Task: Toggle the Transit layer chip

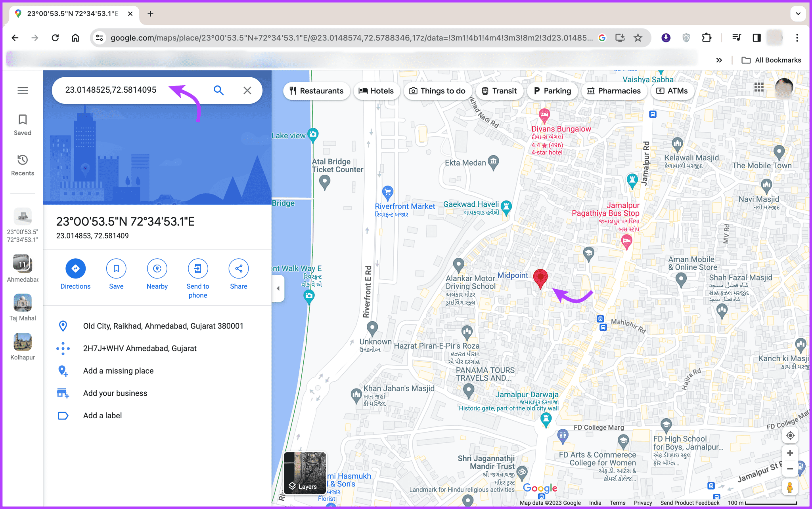Action: pyautogui.click(x=499, y=91)
